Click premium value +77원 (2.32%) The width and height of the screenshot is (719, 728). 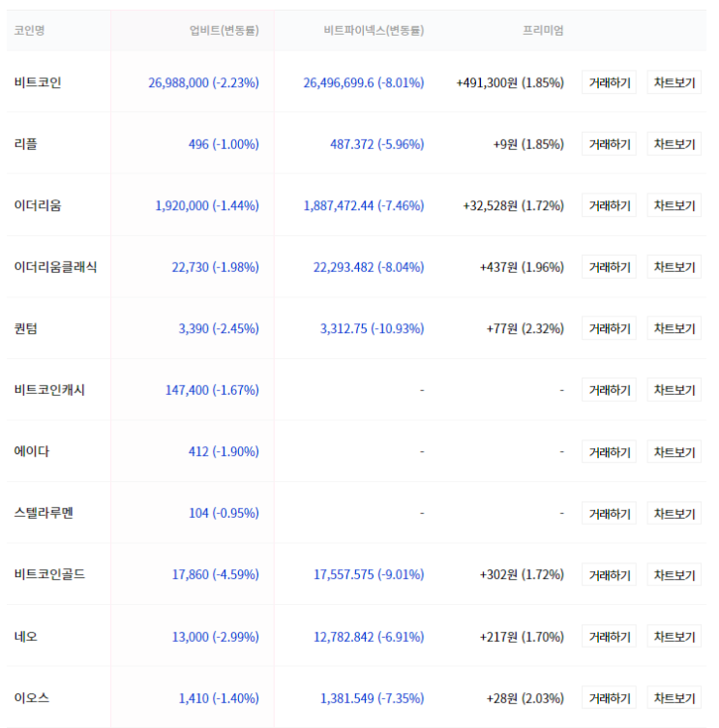click(x=525, y=329)
